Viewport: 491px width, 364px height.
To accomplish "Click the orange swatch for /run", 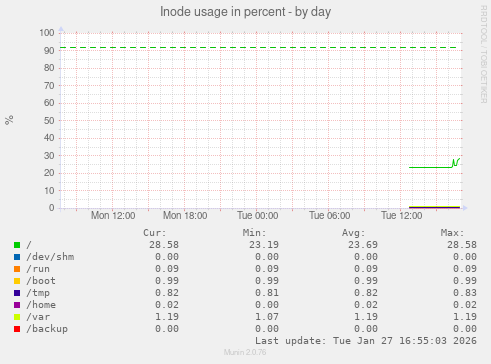I will tap(17, 269).
